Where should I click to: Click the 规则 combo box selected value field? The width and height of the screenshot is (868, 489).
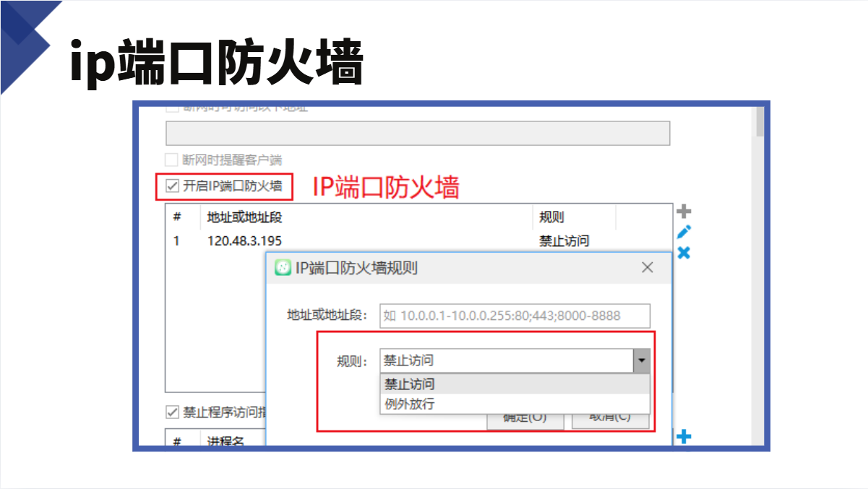pos(506,360)
